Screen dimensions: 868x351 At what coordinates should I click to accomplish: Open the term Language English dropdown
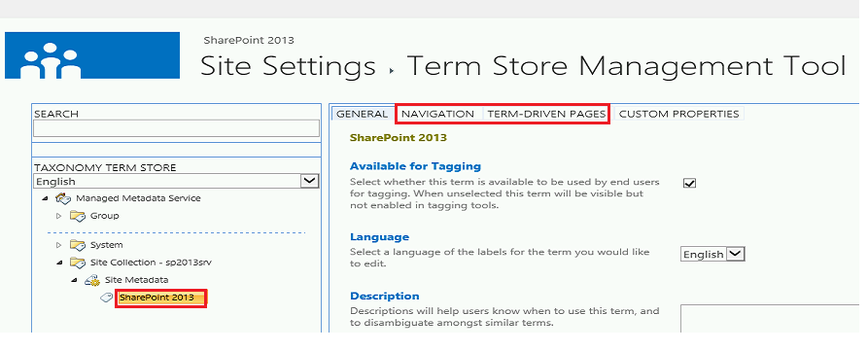[x=712, y=254]
